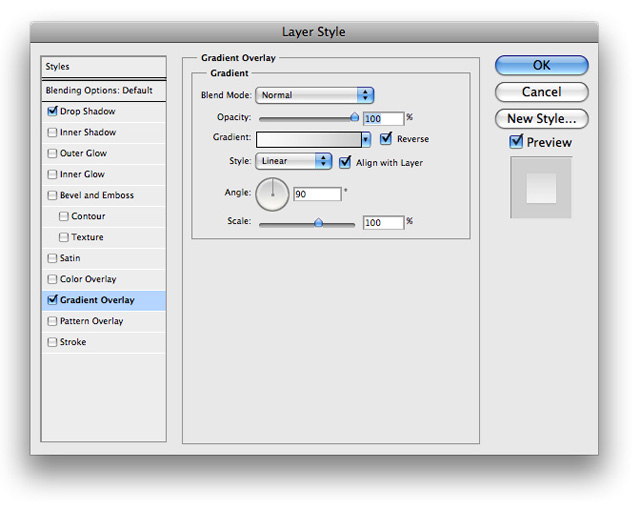Open the gradient picker arrow
Screen dimensions: 640x510
coord(366,140)
